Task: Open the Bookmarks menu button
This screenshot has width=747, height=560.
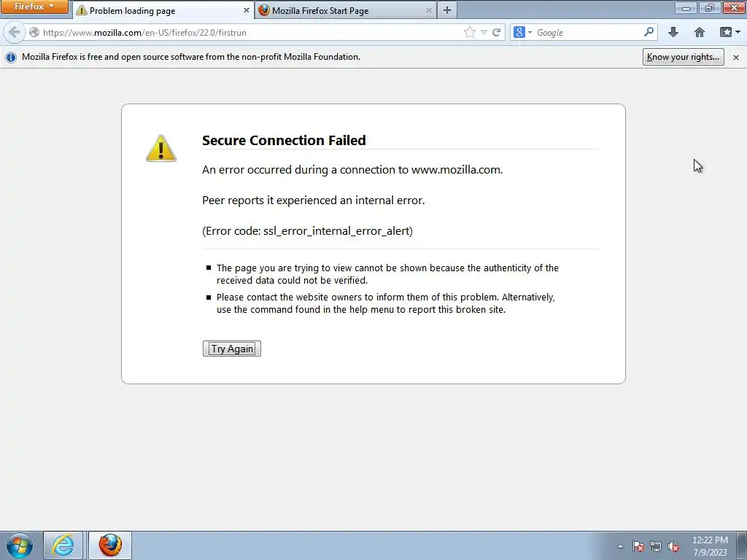Action: point(729,32)
